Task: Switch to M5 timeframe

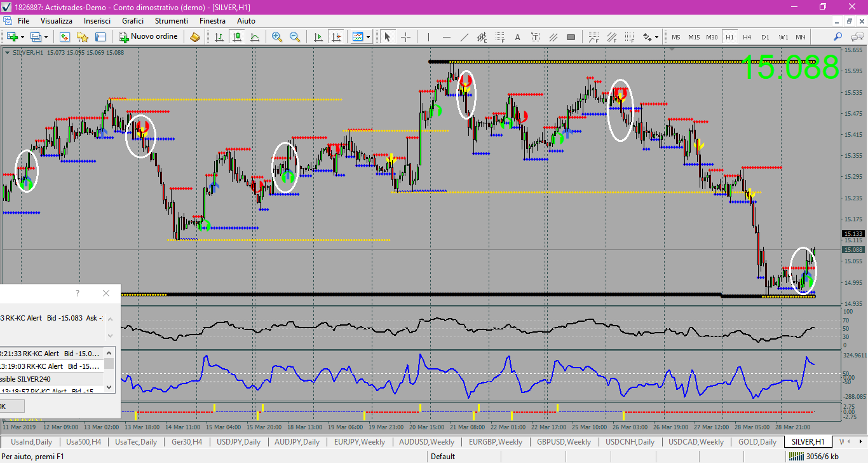Action: [x=675, y=37]
